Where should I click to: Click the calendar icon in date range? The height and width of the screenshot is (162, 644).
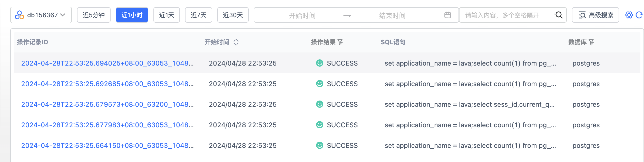448,15
